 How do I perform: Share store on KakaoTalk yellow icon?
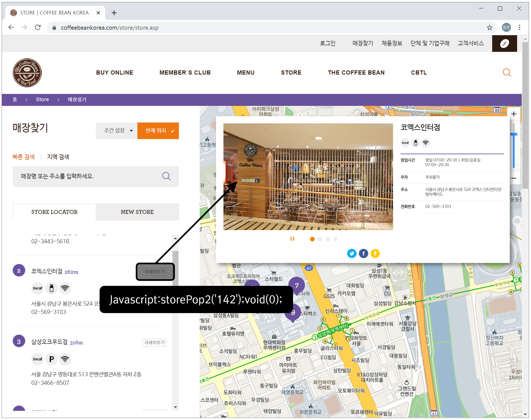(x=375, y=253)
